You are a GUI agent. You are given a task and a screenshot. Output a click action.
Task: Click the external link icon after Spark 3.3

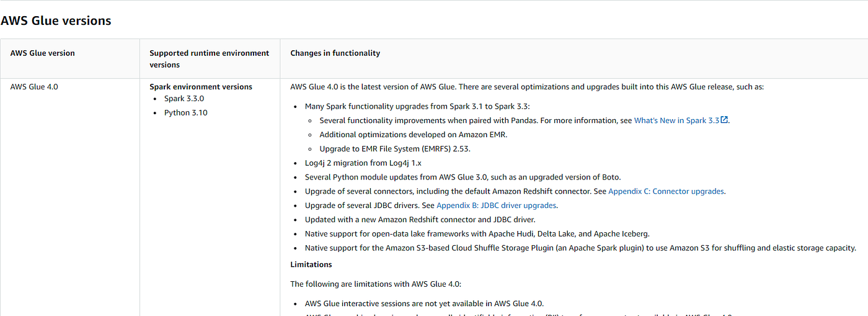tap(724, 120)
